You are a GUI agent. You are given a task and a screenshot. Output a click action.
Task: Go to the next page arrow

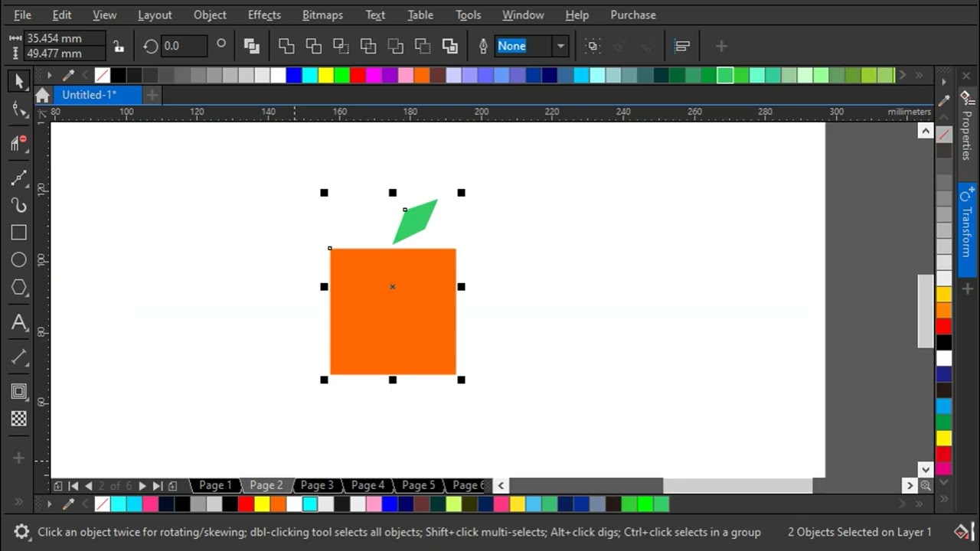tap(142, 485)
